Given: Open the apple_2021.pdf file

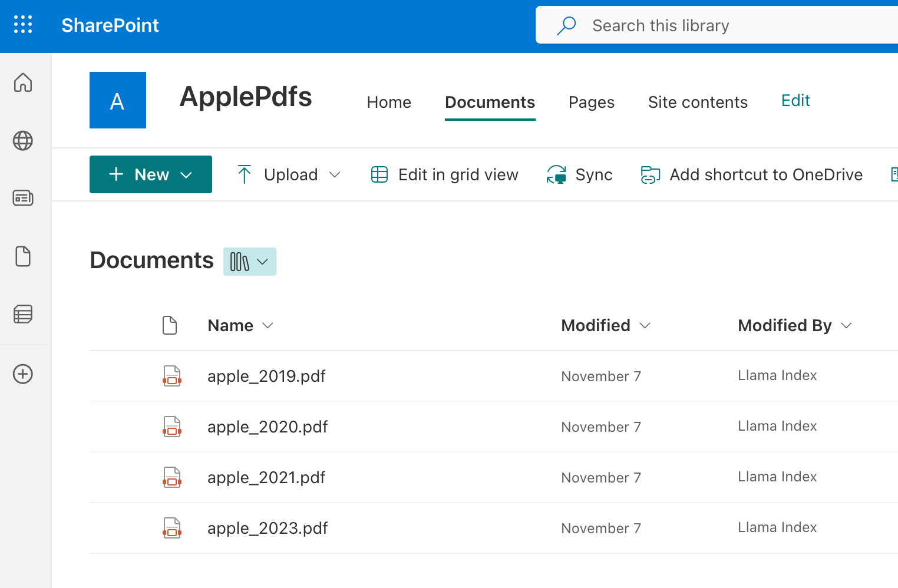Looking at the screenshot, I should [266, 477].
